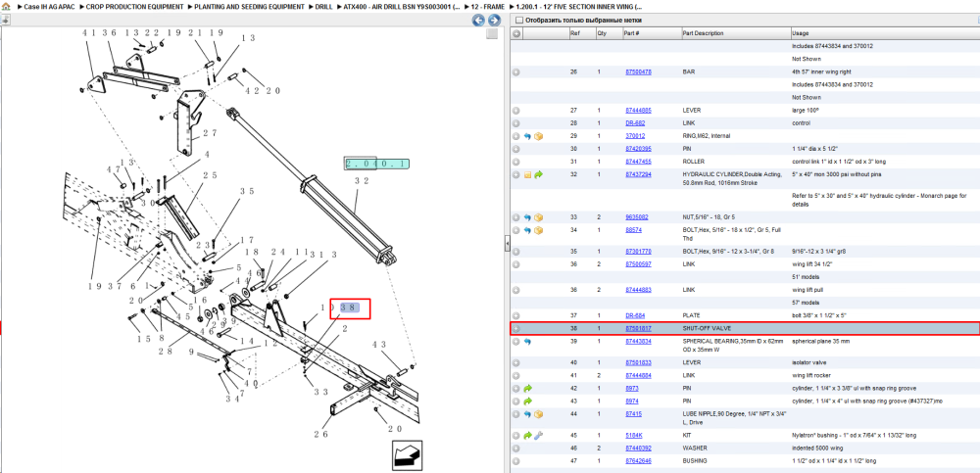Click the blue return arrow icon in row 29
980x473 pixels.
pos(527,136)
